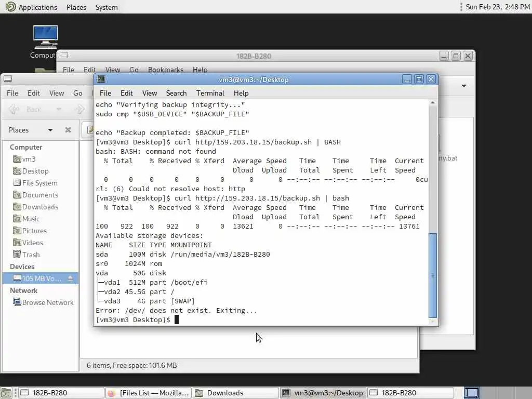This screenshot has height=399, width=532.
Task: Click the terminal scrollbar up arrow
Action: [x=433, y=102]
